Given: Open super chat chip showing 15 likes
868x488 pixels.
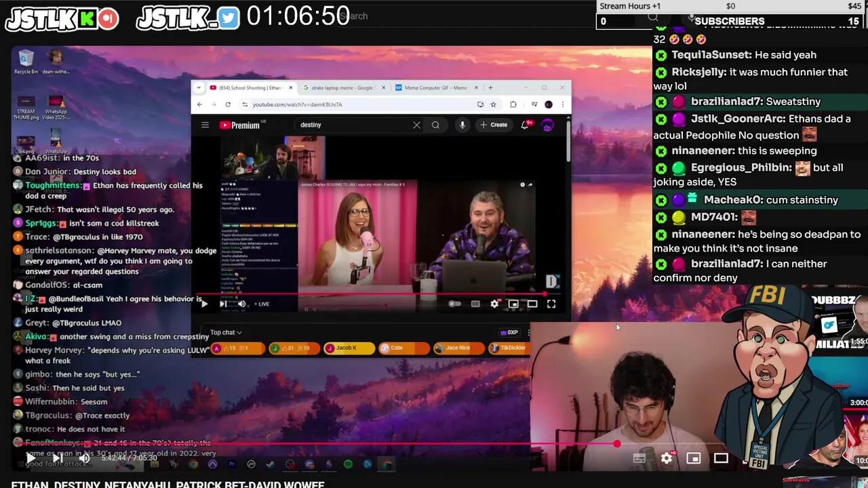Looking at the screenshot, I should coord(237,348).
